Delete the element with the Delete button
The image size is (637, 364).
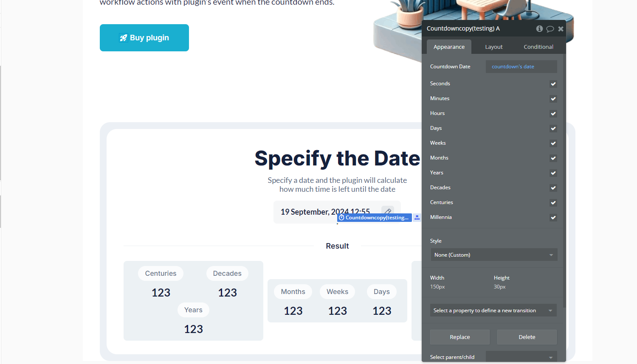(527, 337)
